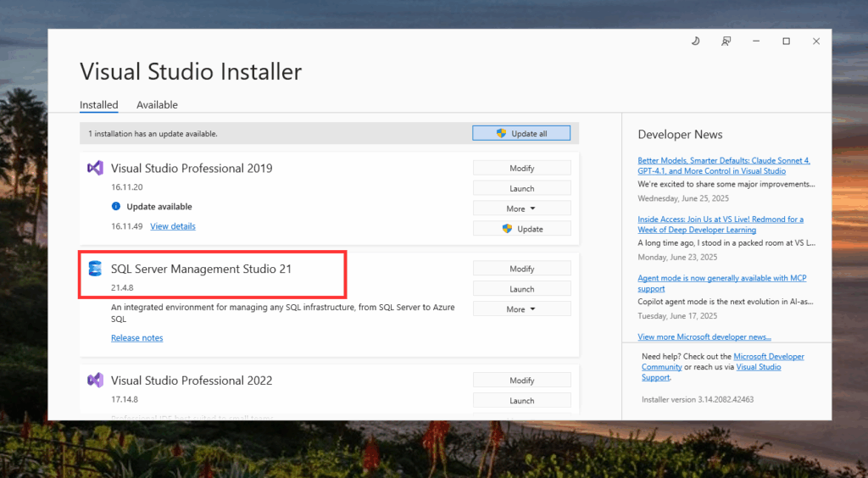View more Microsoft developer news
Image resolution: width=868 pixels, height=478 pixels.
[704, 337]
